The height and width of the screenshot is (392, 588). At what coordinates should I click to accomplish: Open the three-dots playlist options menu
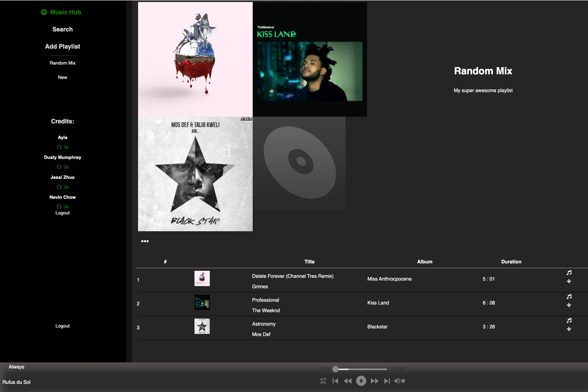click(x=145, y=241)
